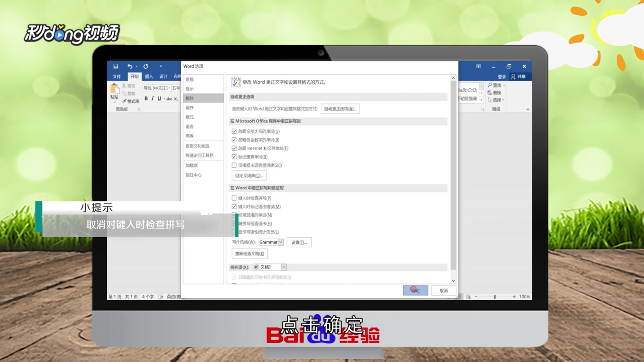Click 设置(T)... button
Screen dimensions: 644x362
click(x=299, y=242)
